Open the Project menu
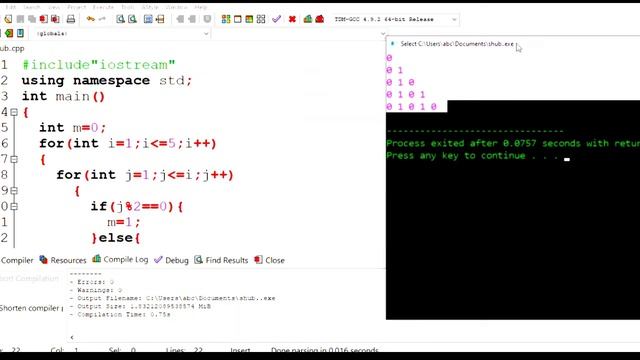 pos(76,7)
